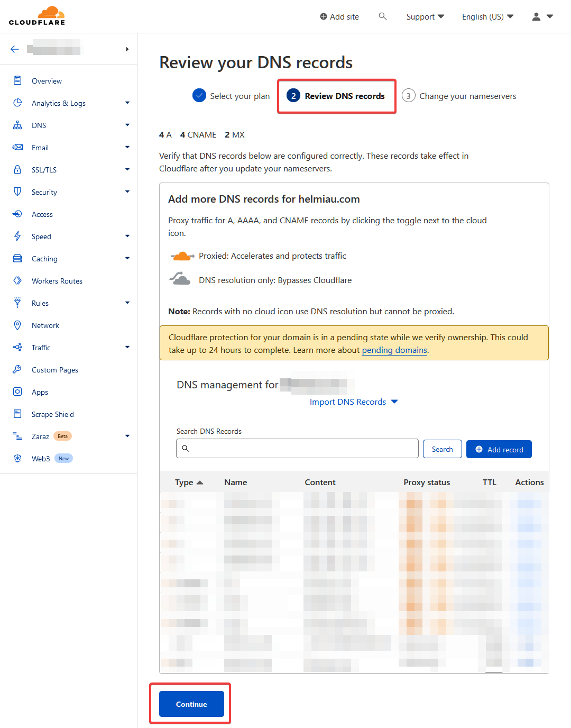Click the Zaraz icon in sidebar

coord(17,436)
